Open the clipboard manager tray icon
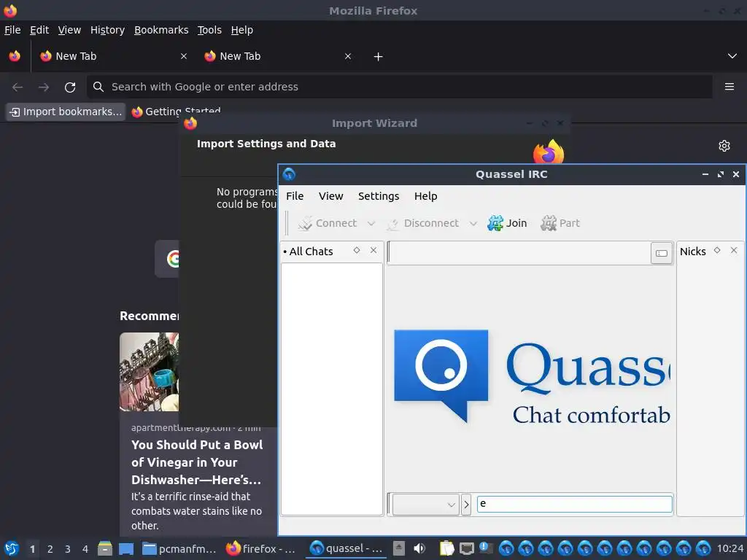Image resolution: width=747 pixels, height=560 pixels. [446, 548]
